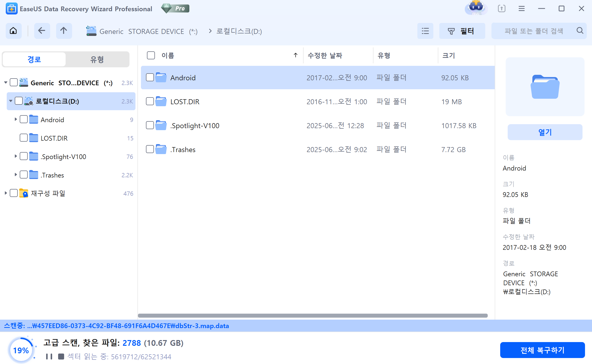Expand the 재구성 파일 tree node

pos(6,193)
